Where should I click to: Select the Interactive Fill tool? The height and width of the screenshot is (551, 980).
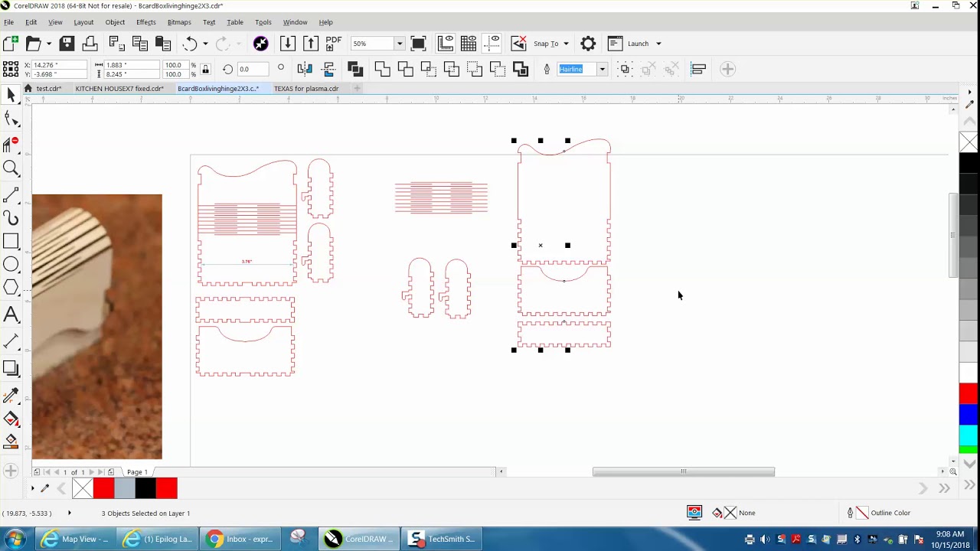coord(11,419)
